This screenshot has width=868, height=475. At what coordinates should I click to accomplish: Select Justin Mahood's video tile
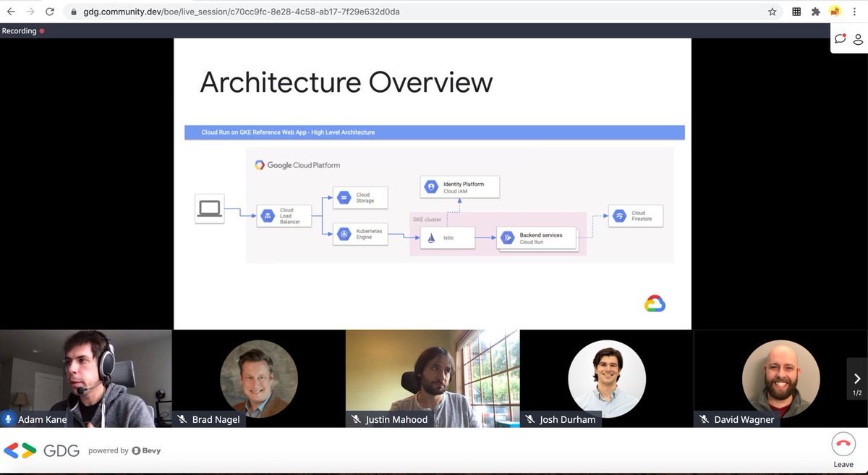tap(433, 378)
